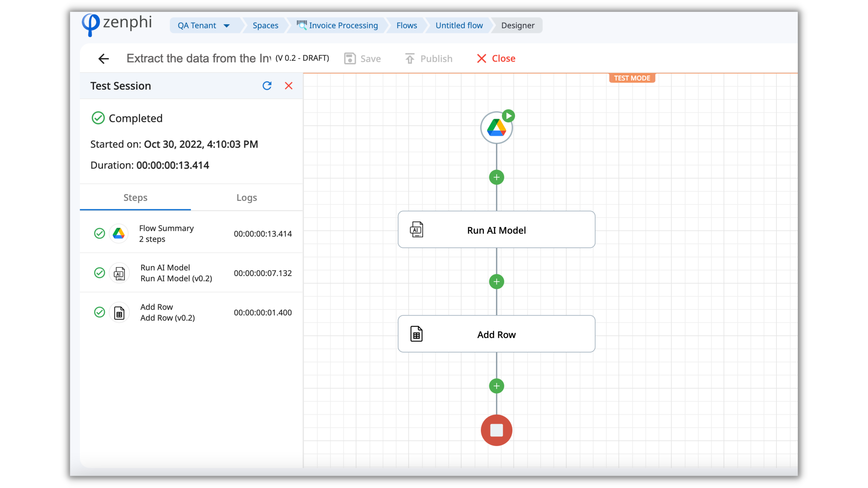Click the back arrow icon
Image resolution: width=868 pixels, height=488 pixels.
click(x=103, y=59)
